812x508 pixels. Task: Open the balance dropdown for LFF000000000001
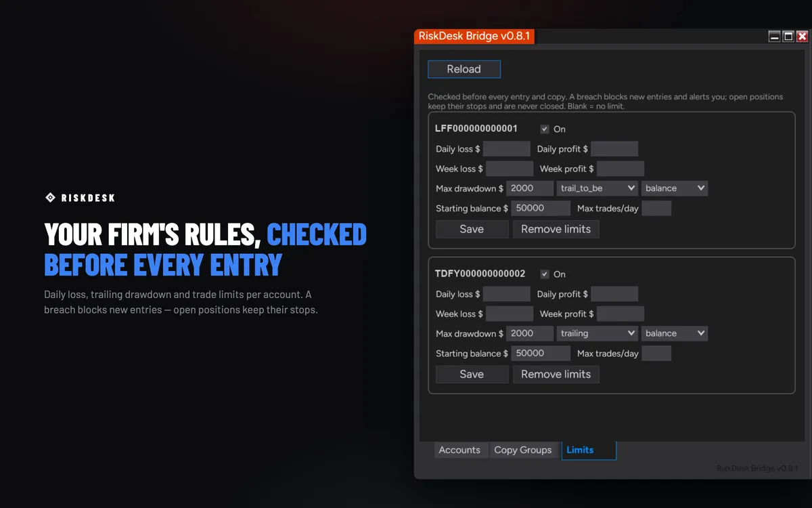click(675, 188)
